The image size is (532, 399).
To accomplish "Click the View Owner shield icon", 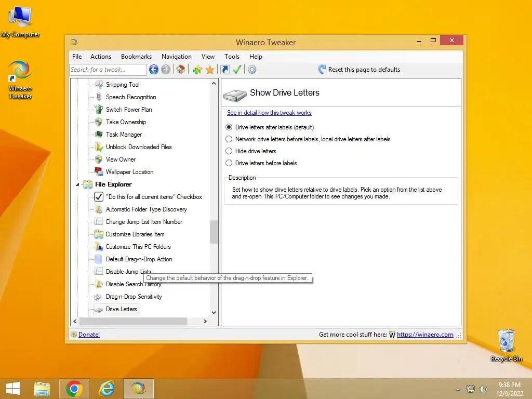I will tap(99, 159).
